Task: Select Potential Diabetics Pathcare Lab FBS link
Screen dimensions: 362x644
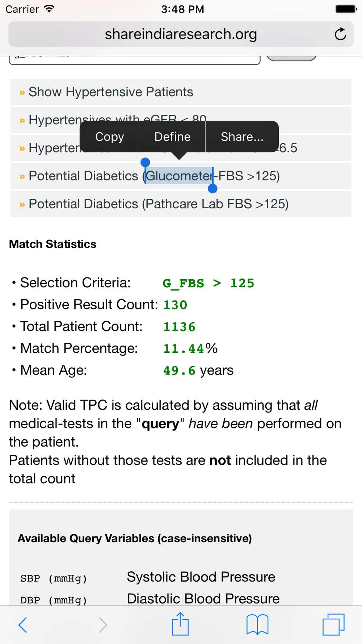Action: pyautogui.click(x=181, y=204)
